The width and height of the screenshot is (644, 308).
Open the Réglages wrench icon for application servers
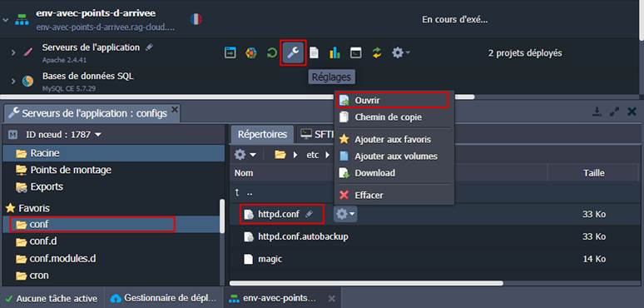pyautogui.click(x=293, y=52)
